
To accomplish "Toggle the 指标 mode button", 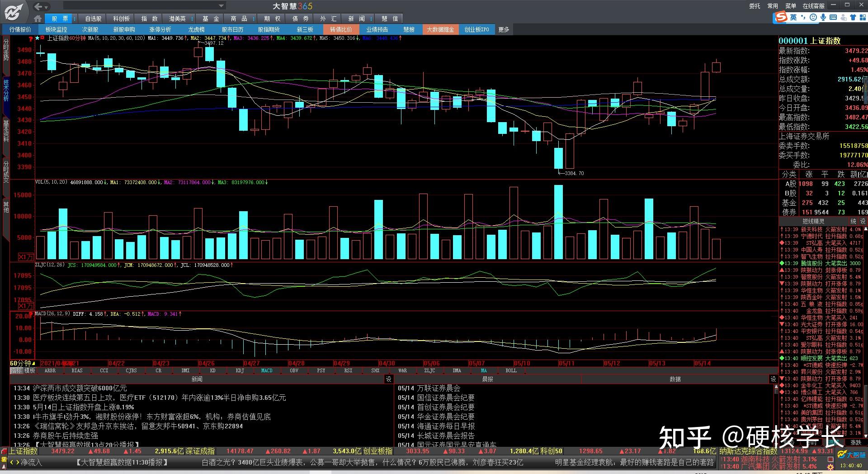I will 16,370.
